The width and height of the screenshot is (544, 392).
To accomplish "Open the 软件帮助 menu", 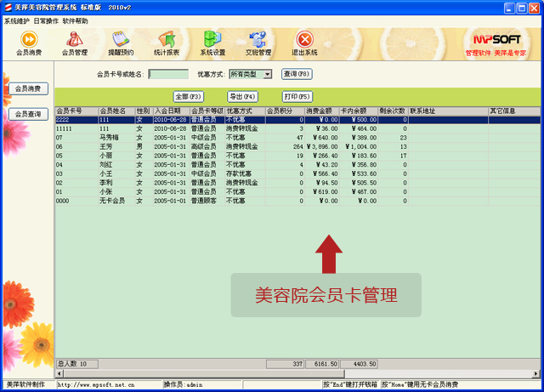I will coord(75,20).
